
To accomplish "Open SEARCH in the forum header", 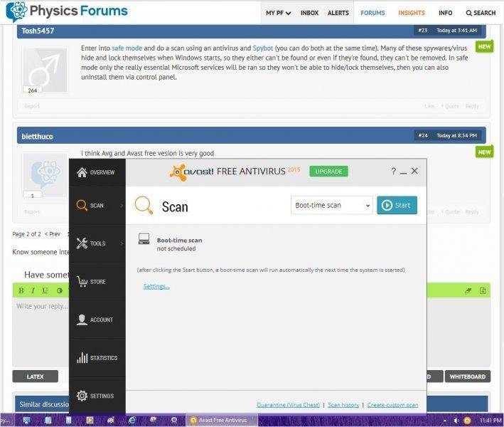I will click(481, 13).
